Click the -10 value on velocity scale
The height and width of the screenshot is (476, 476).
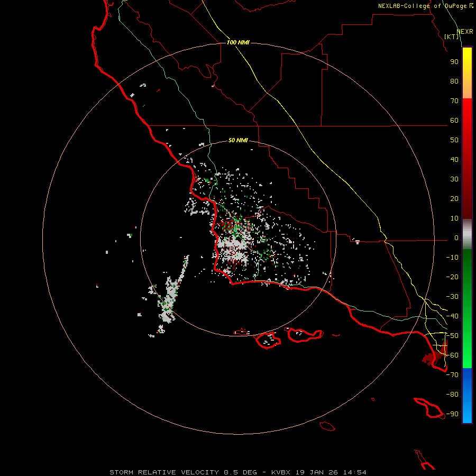tap(452, 258)
